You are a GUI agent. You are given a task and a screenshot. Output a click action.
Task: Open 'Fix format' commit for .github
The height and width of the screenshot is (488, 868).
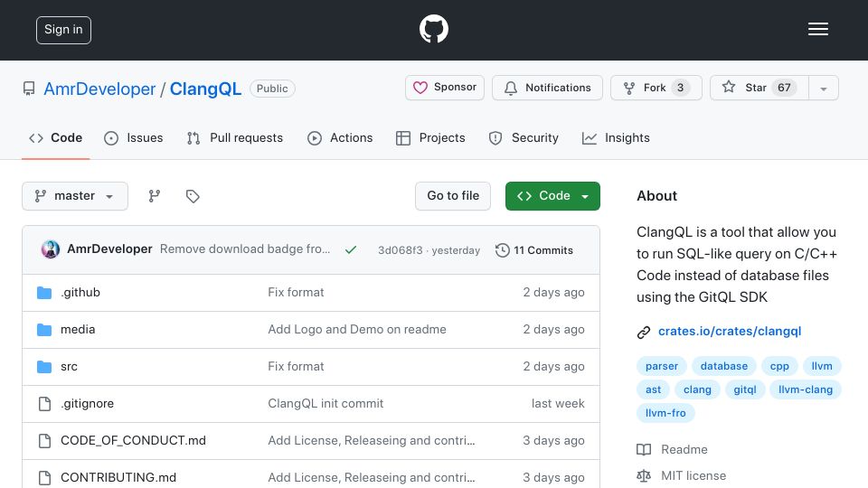296,292
